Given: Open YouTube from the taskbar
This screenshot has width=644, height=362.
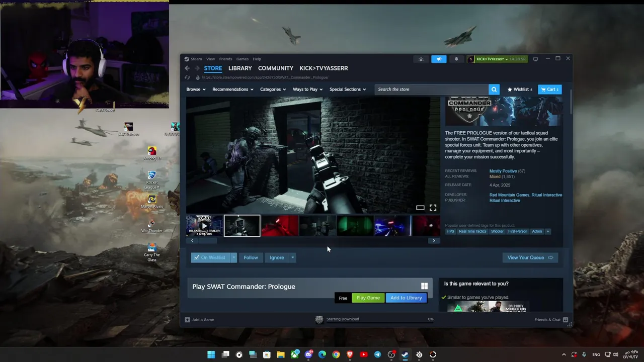Looking at the screenshot, I should coord(364,354).
